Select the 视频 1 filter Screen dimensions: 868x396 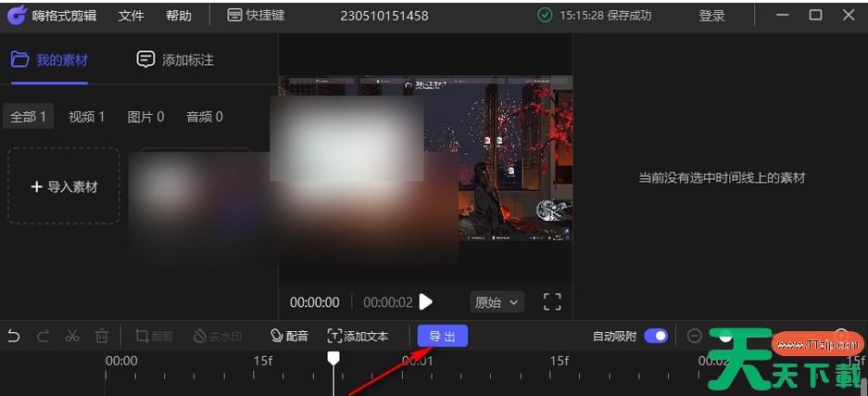86,117
